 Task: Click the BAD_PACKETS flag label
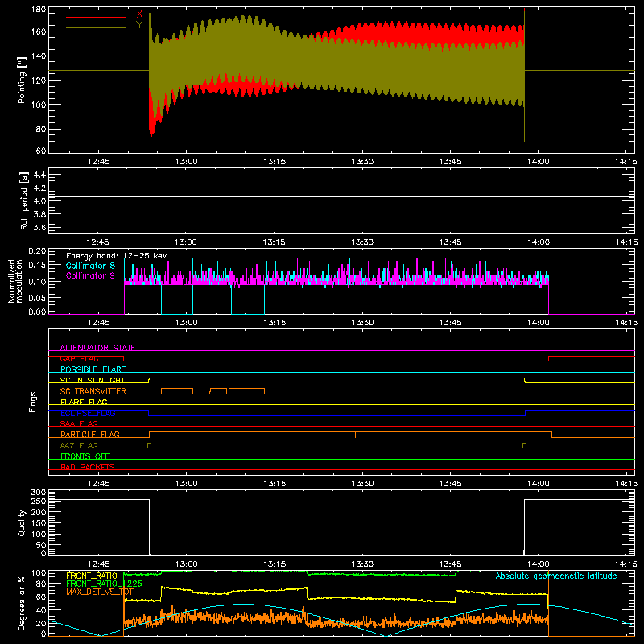coord(88,467)
